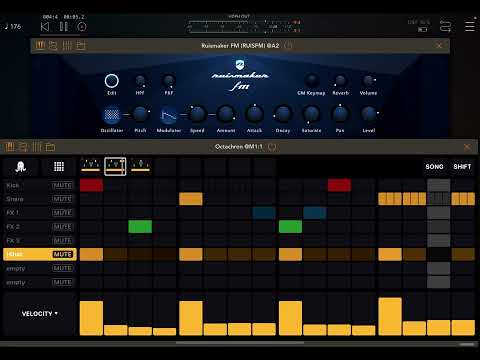Select the Modulator envelope icon
Viewport: 480px width, 360px height.
click(x=169, y=115)
